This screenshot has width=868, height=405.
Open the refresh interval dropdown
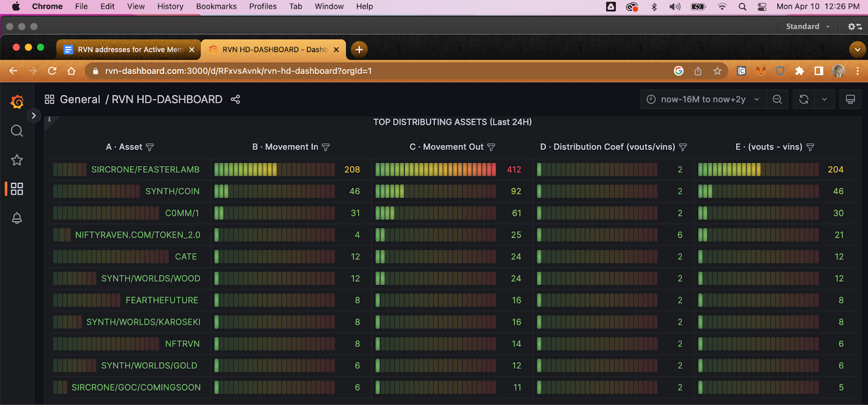point(824,99)
